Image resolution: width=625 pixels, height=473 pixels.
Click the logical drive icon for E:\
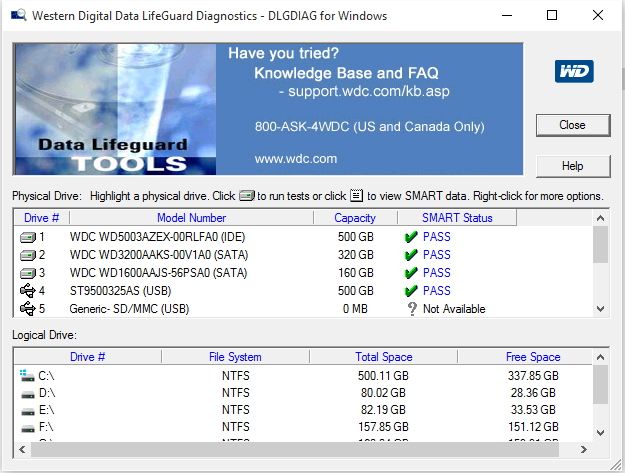tap(28, 412)
